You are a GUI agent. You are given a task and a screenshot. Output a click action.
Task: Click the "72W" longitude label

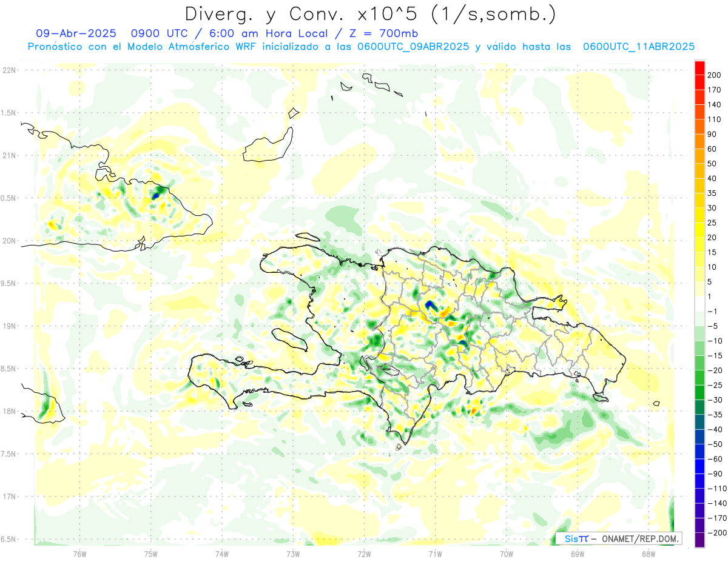click(364, 553)
